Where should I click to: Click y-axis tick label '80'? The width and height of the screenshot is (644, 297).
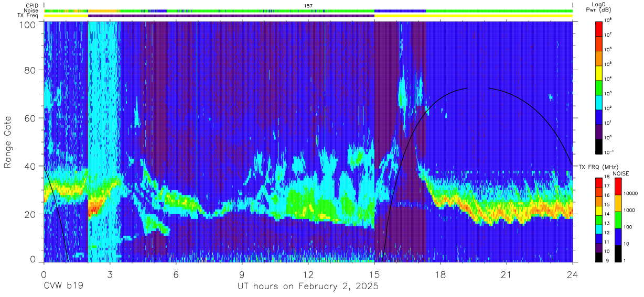click(29, 70)
